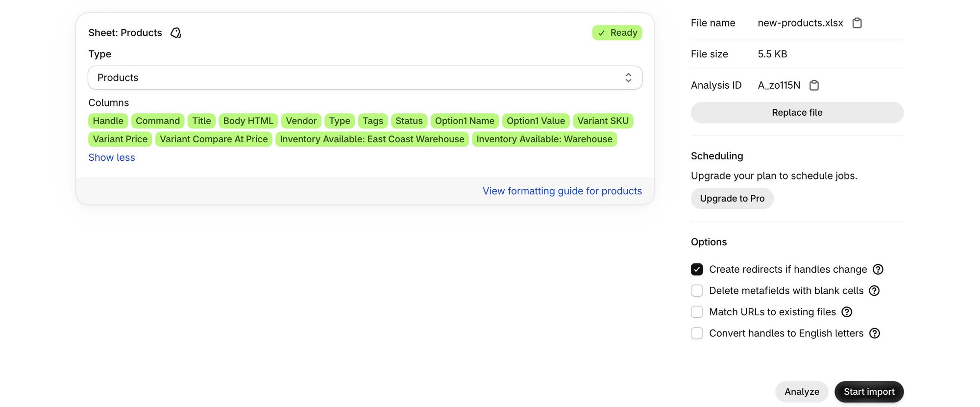Enable Match URLs to existing files
This screenshot has width=980, height=407.
click(x=697, y=312)
